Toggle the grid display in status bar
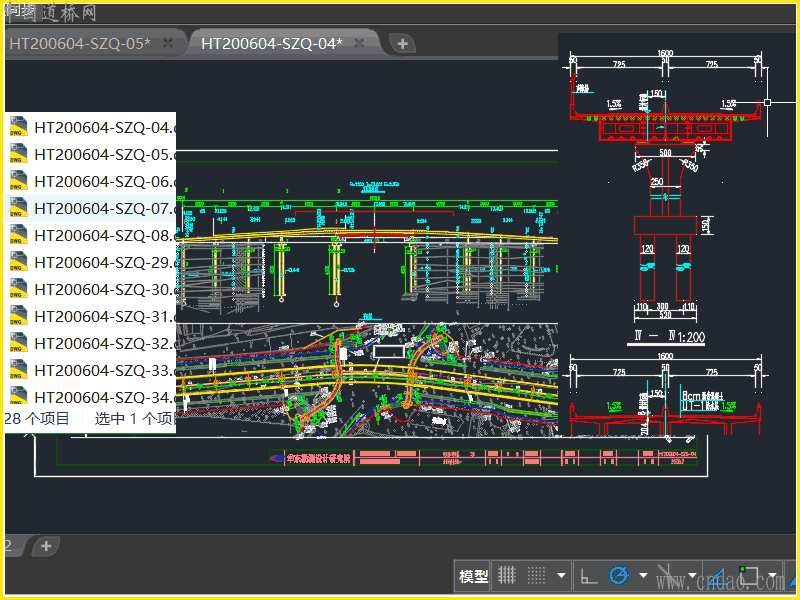This screenshot has width=800, height=600. tap(507, 575)
